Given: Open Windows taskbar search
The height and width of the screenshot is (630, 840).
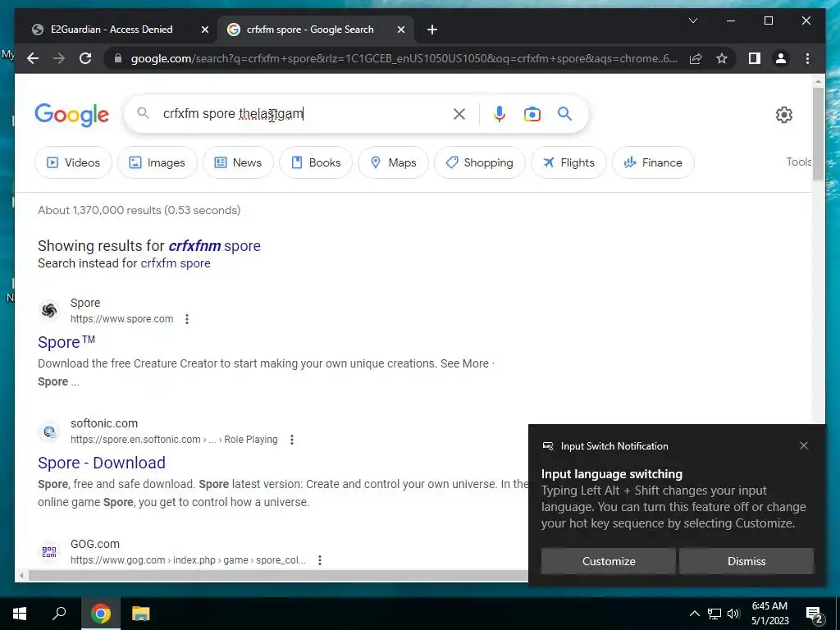Looking at the screenshot, I should click(x=59, y=614).
